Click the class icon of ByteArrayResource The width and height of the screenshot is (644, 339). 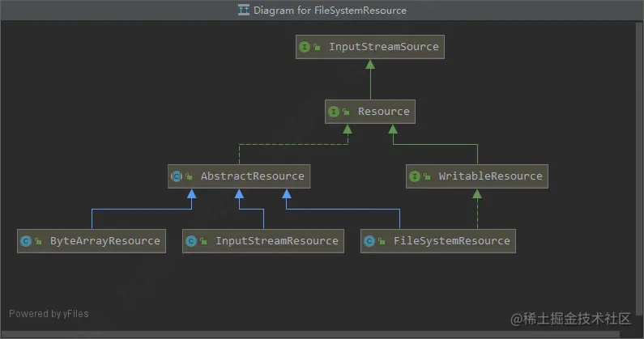coord(26,241)
